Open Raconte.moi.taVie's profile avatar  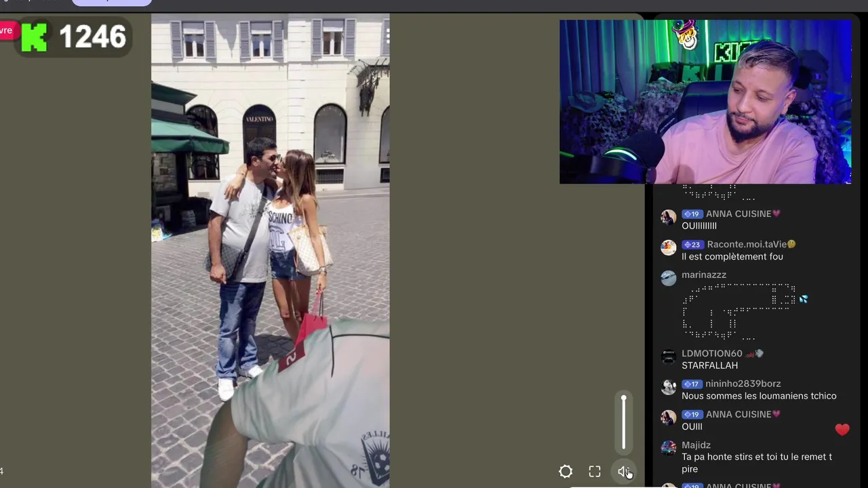tap(669, 247)
